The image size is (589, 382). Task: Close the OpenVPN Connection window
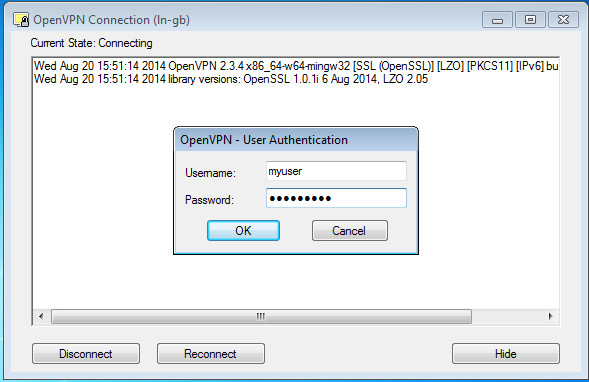pos(563,20)
